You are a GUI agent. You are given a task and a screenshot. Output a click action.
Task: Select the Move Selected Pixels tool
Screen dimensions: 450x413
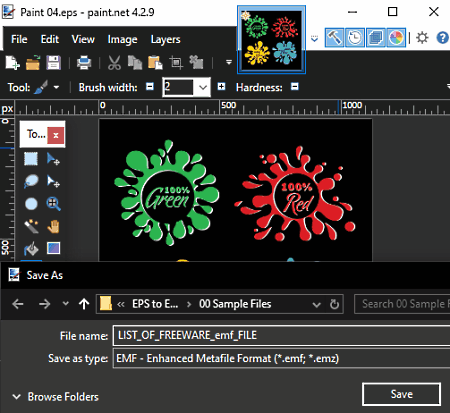[x=53, y=159]
